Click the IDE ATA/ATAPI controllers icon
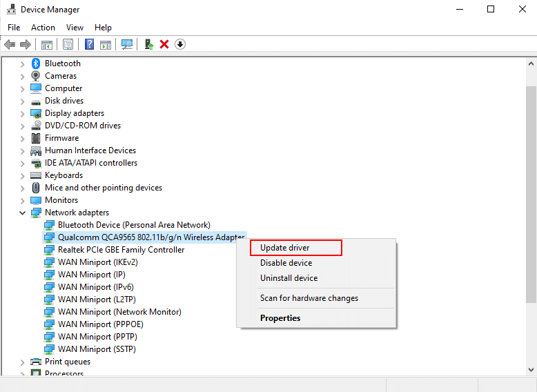This screenshot has height=392, width=537. point(36,163)
